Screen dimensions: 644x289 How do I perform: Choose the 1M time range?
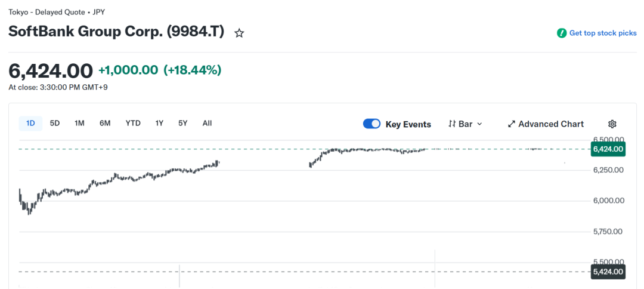coord(79,123)
